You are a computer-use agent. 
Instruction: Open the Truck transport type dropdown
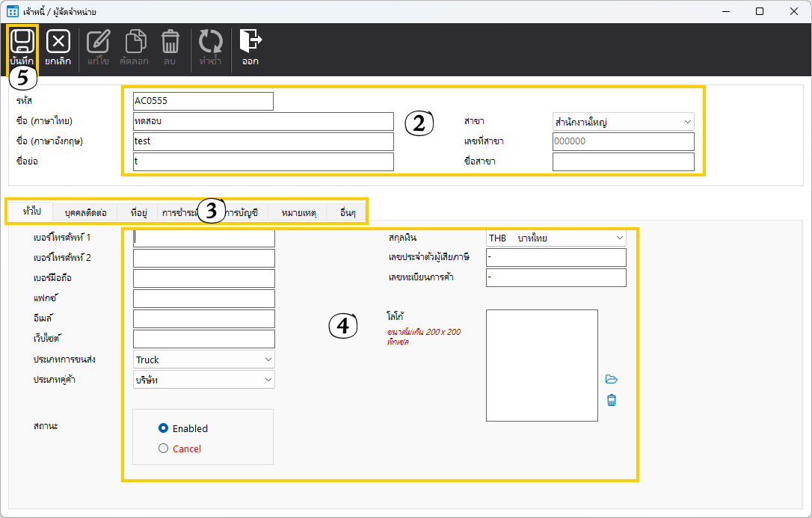pyautogui.click(x=203, y=360)
